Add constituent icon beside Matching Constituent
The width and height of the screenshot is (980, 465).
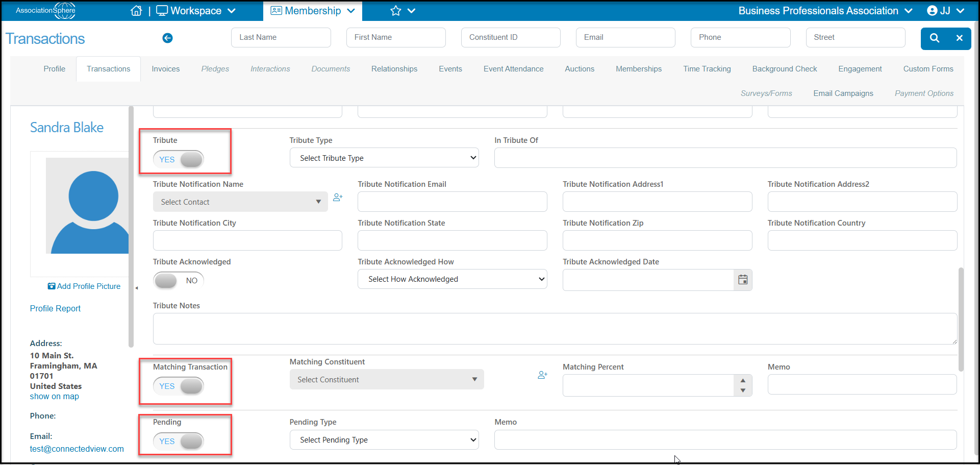point(542,375)
